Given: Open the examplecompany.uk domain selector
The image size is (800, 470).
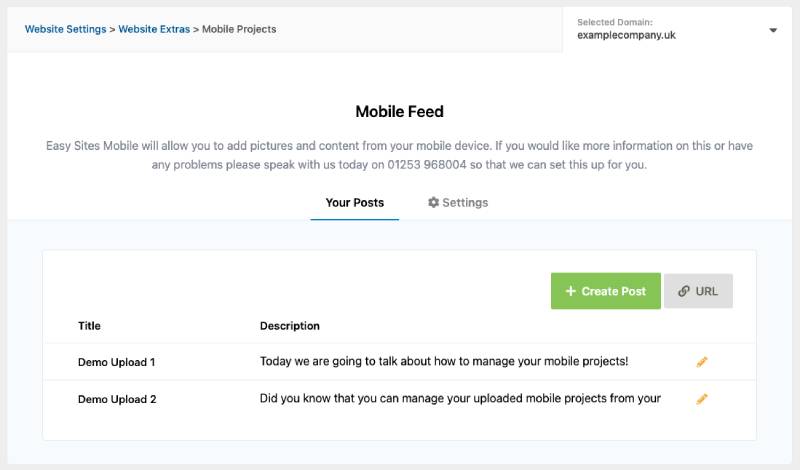Looking at the screenshot, I should [x=677, y=30].
